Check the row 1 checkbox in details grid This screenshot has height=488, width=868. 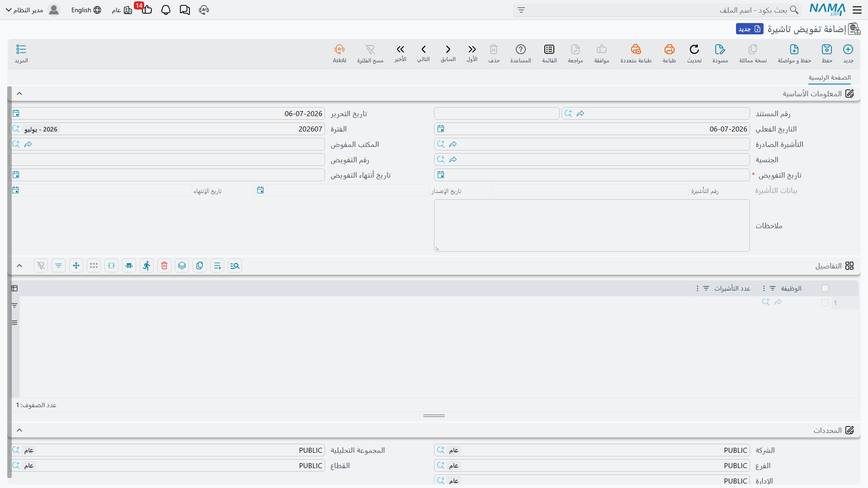pyautogui.click(x=825, y=303)
